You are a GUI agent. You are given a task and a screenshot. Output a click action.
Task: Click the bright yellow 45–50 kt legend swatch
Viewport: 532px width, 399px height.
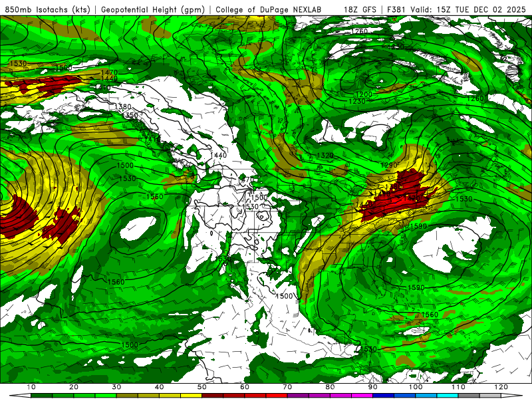(191, 396)
